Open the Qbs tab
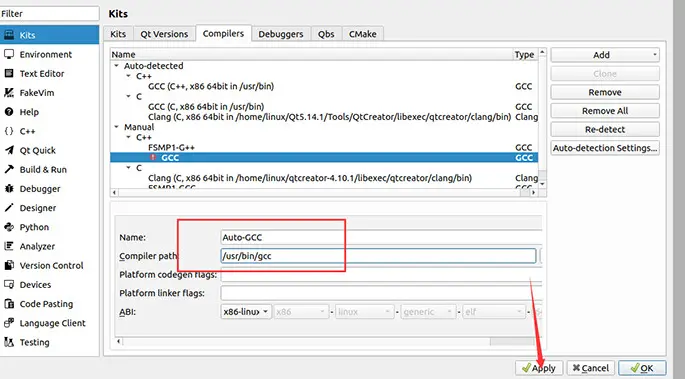Viewport: 685px width, 379px height. [326, 34]
